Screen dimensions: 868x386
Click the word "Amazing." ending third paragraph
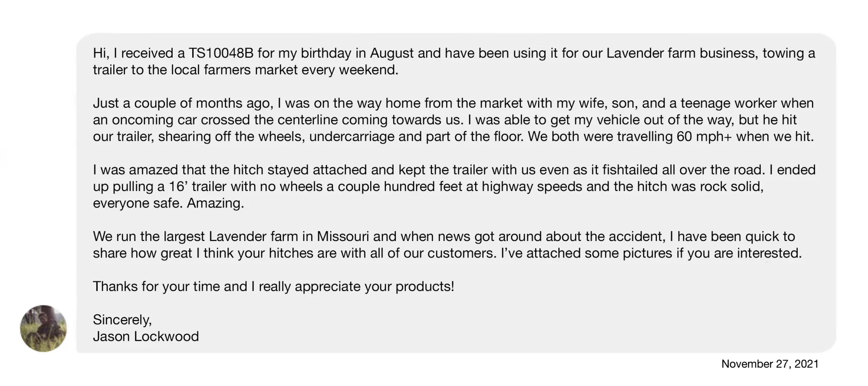(215, 203)
